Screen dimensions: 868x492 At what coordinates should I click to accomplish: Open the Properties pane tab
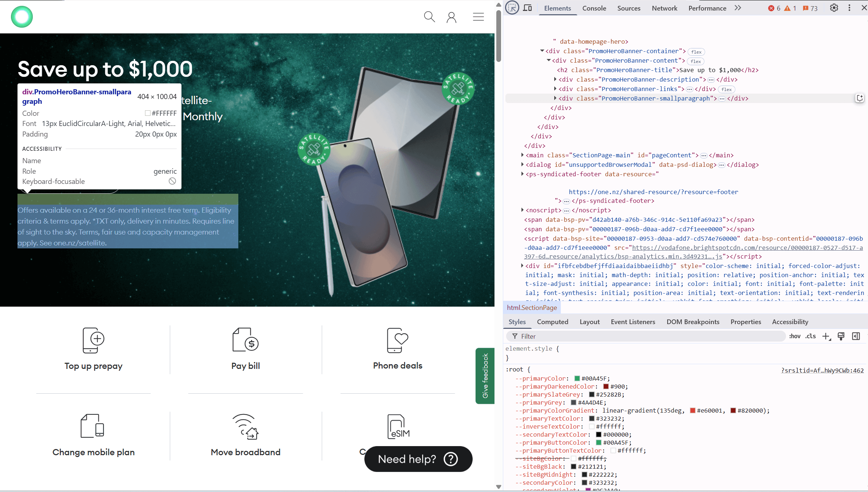tap(746, 322)
